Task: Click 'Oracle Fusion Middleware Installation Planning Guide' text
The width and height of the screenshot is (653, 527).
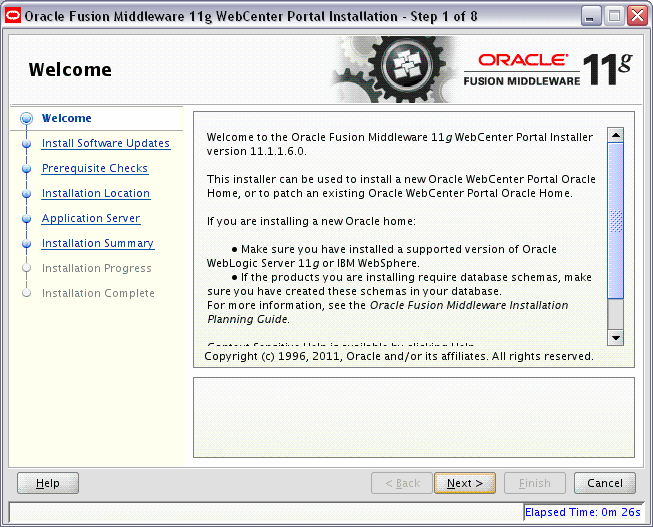Action: tap(387, 312)
